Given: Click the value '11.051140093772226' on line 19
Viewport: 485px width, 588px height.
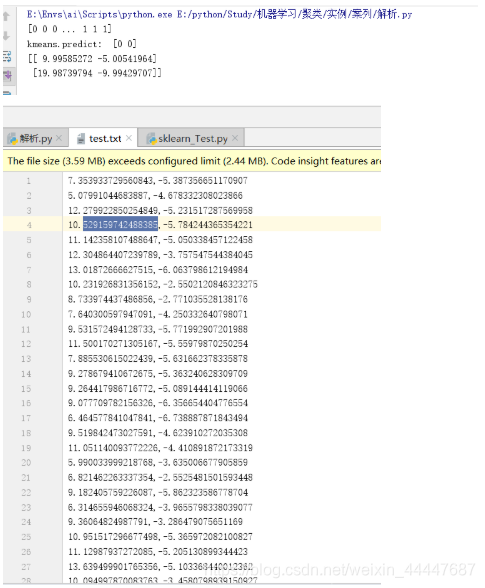Looking at the screenshot, I should pos(113,447).
